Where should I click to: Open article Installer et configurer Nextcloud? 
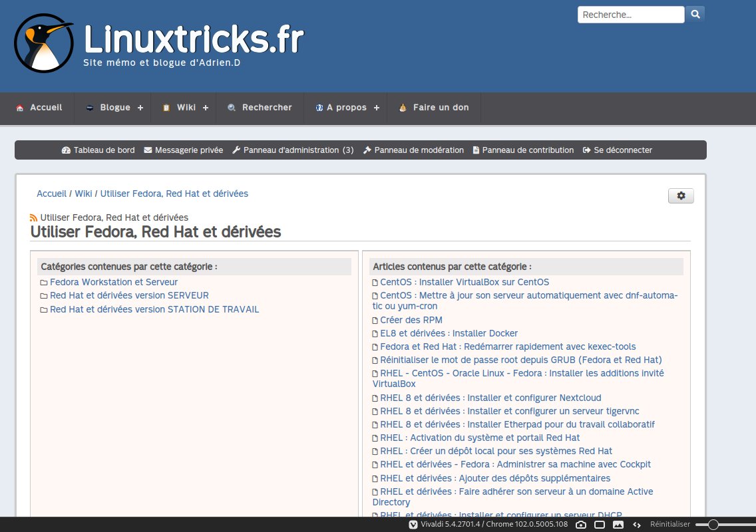click(490, 398)
